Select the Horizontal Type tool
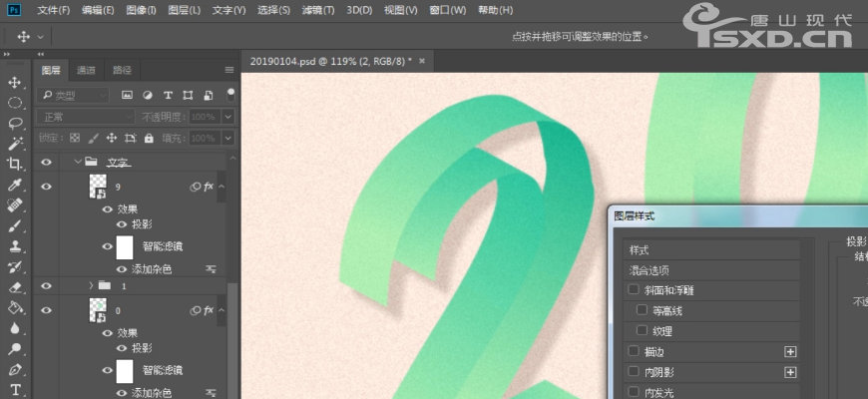This screenshot has height=399, width=868. coord(15,389)
